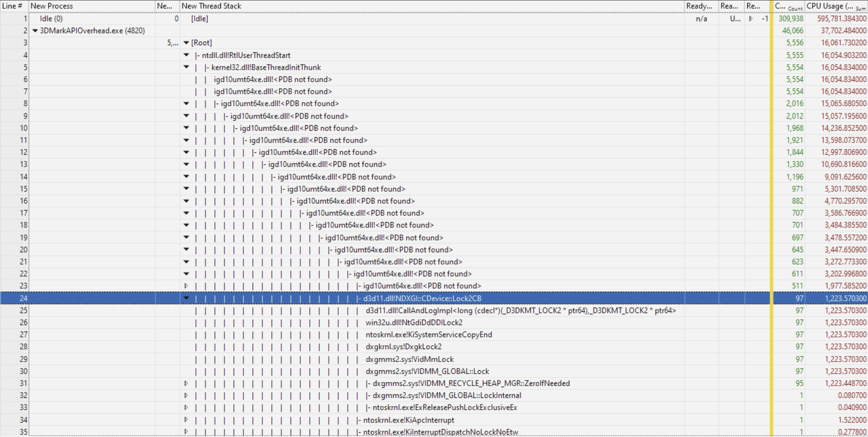Viewport: 868px width, 437px height.
Task: Expand the VIDMM_GLOBAL::LockInternal frame
Action: [186, 395]
